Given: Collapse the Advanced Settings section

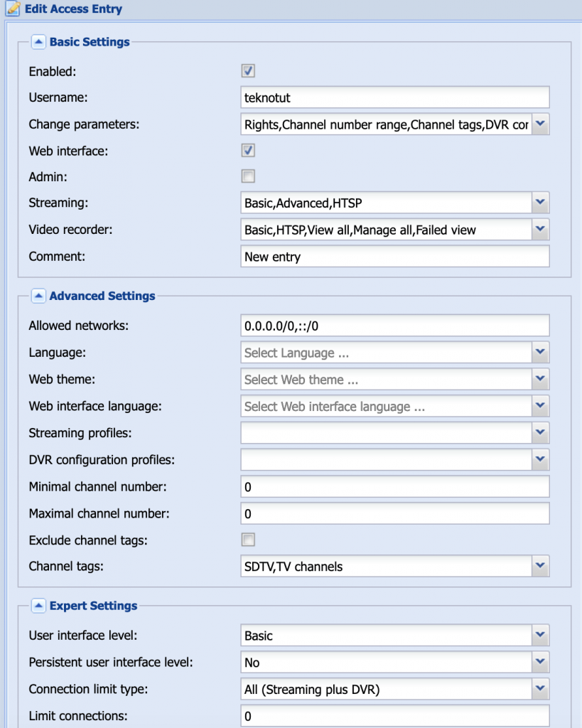Looking at the screenshot, I should click(x=39, y=296).
